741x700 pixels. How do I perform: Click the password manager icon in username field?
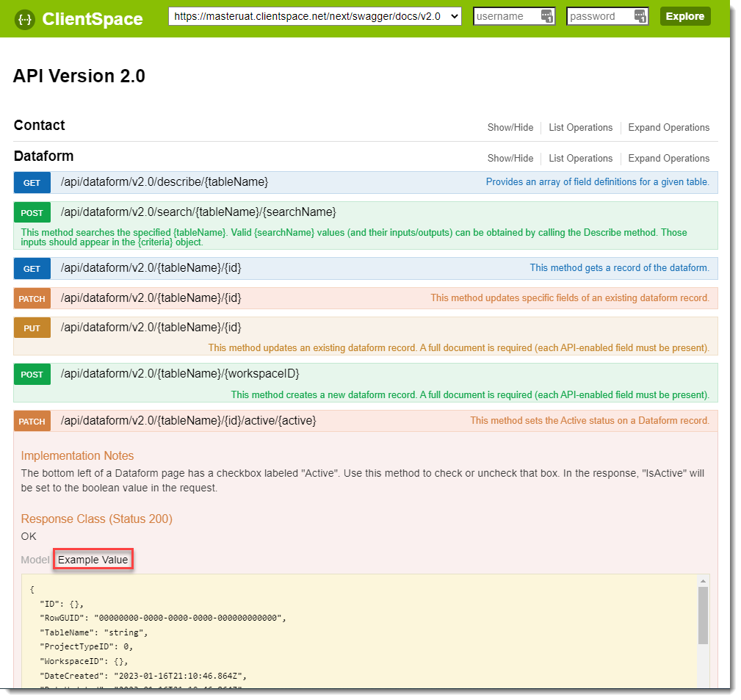(x=546, y=16)
